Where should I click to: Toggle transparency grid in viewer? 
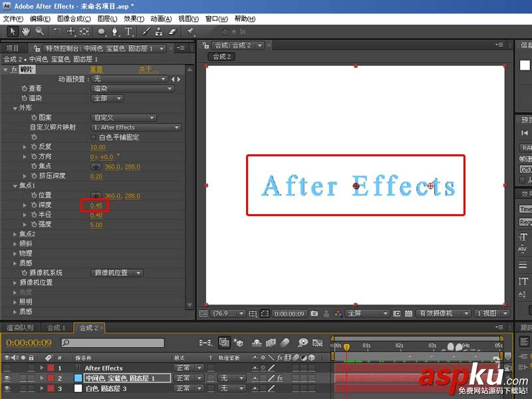click(408, 313)
